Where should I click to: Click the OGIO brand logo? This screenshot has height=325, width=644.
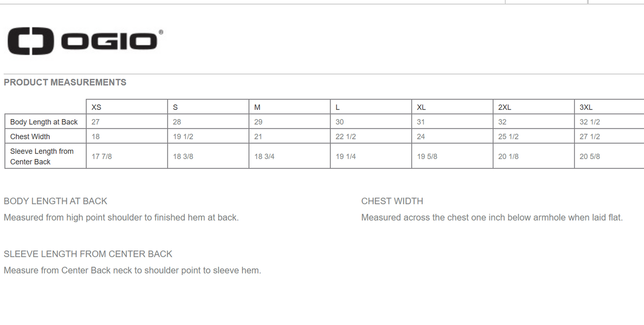85,41
